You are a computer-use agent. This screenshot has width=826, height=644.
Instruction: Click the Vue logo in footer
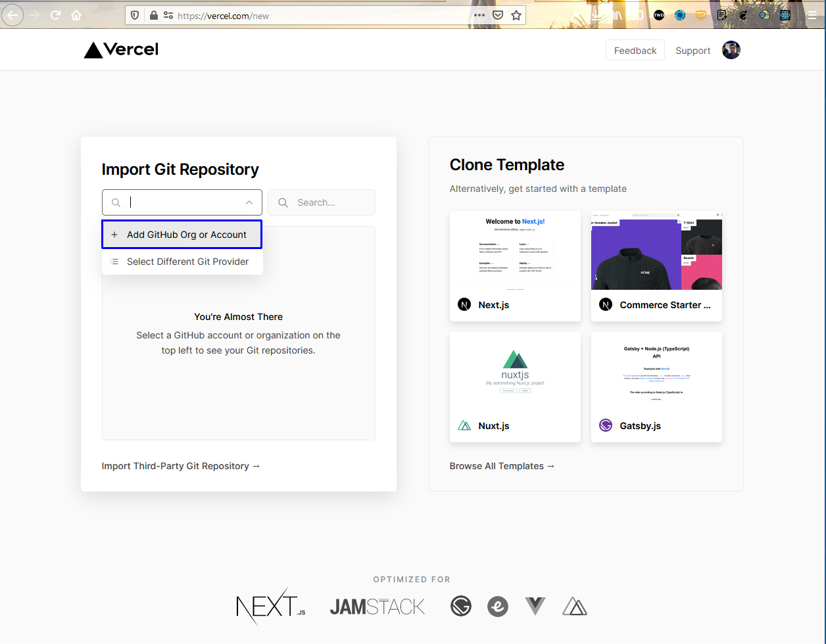click(535, 606)
